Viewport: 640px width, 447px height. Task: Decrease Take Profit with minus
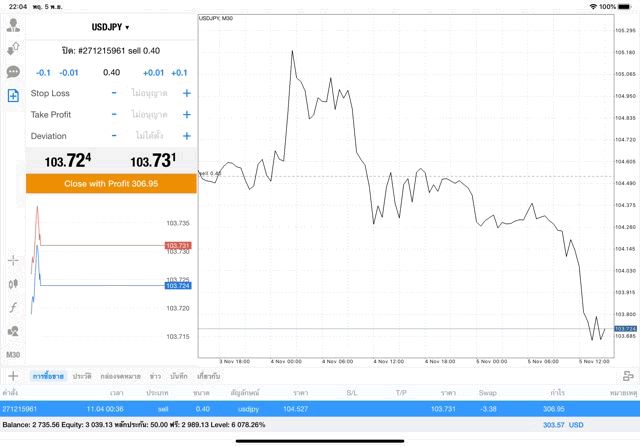pos(114,114)
